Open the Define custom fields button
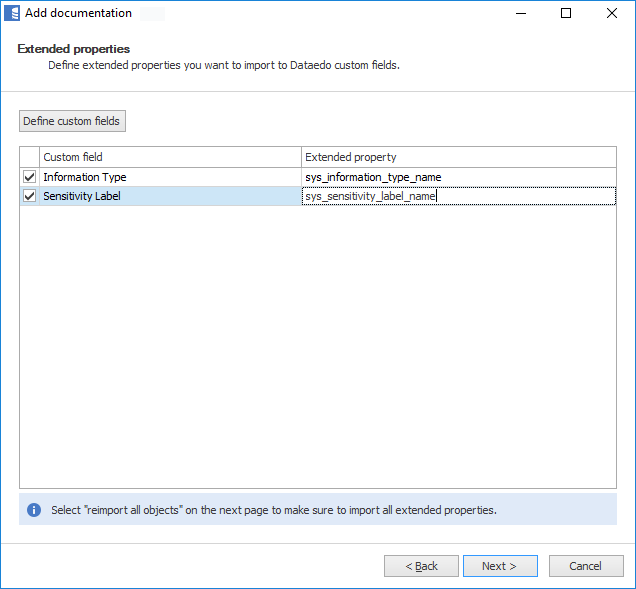 pyautogui.click(x=72, y=121)
